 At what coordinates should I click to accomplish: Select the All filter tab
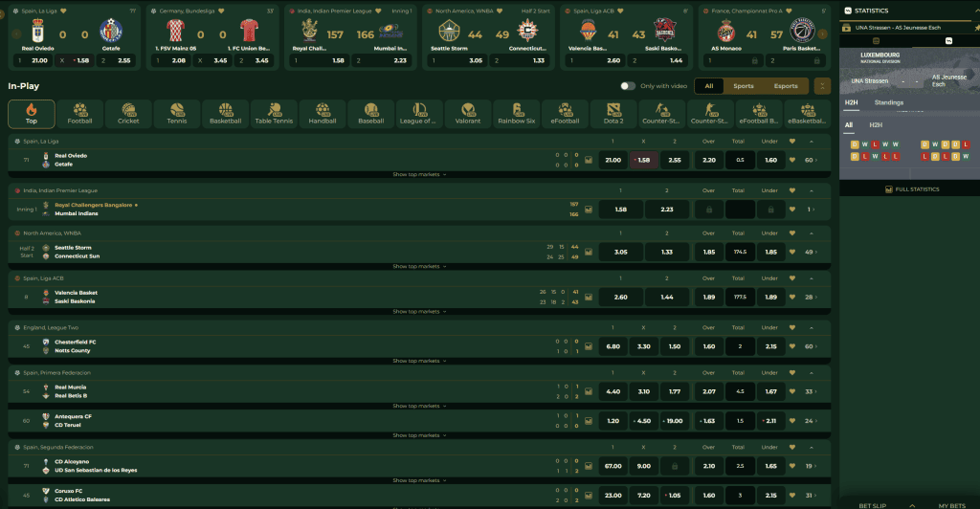(709, 86)
